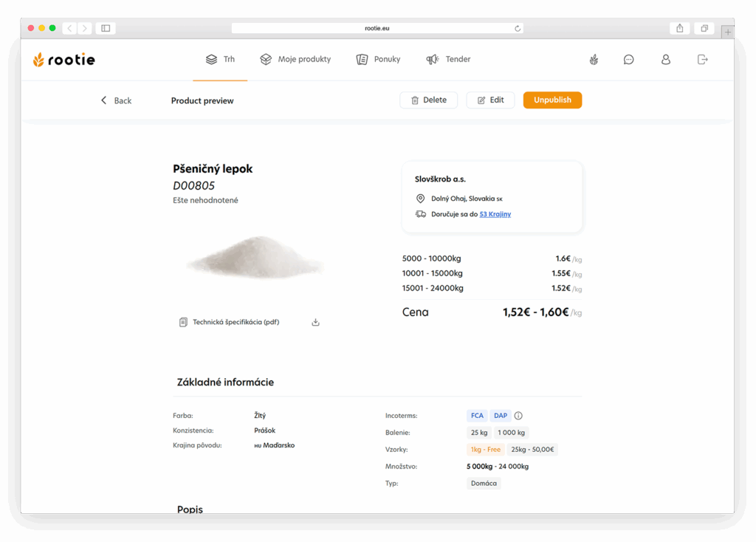Toggle the Safari sidebar button
756x542 pixels.
click(106, 28)
